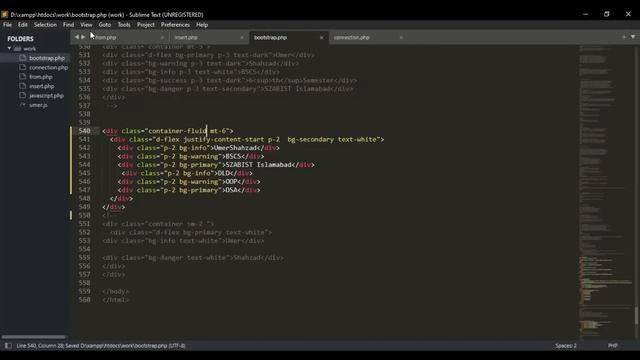Click the Line 540 status bar message
Image resolution: width=640 pixels, height=360 pixels.
point(101,346)
